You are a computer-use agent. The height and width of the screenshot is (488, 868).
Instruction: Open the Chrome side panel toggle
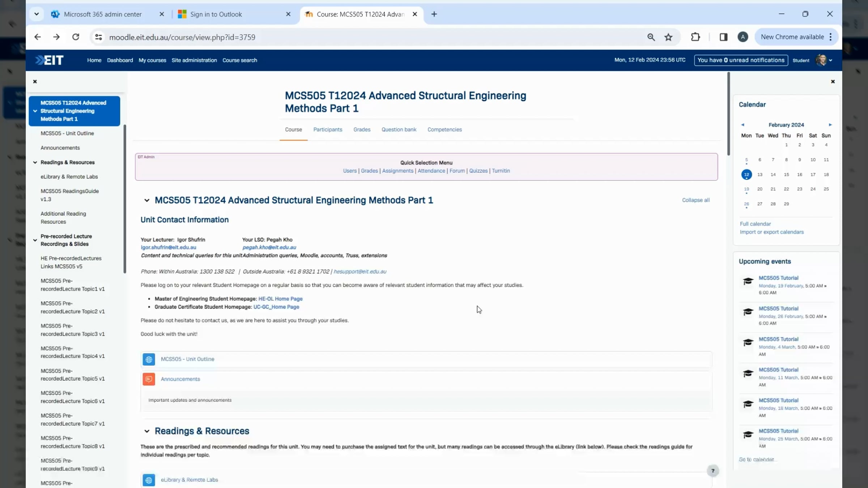[723, 37]
